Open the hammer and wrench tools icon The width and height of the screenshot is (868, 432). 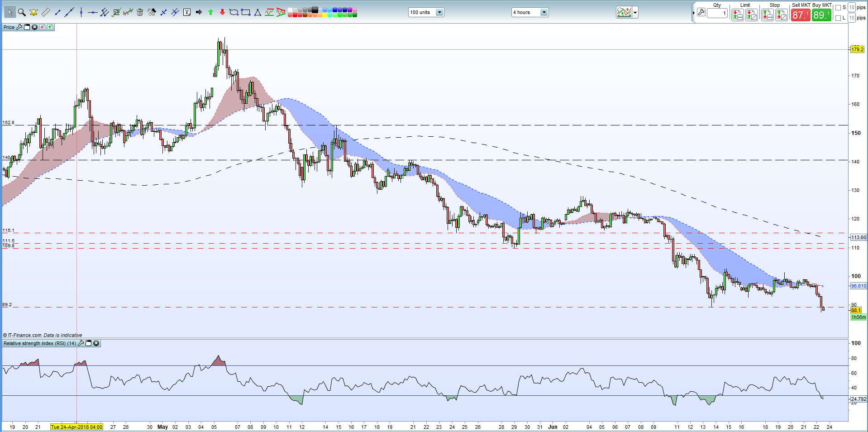click(x=152, y=12)
